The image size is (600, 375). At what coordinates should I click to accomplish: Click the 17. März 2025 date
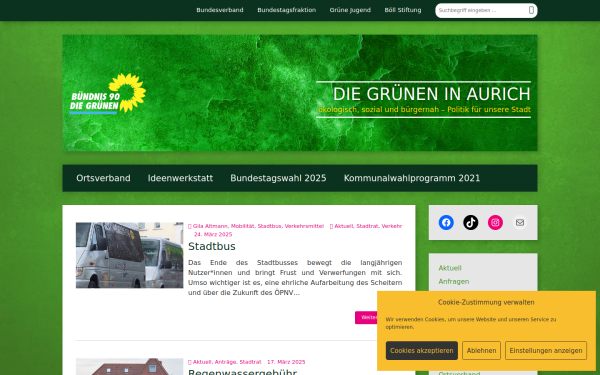(x=286, y=362)
